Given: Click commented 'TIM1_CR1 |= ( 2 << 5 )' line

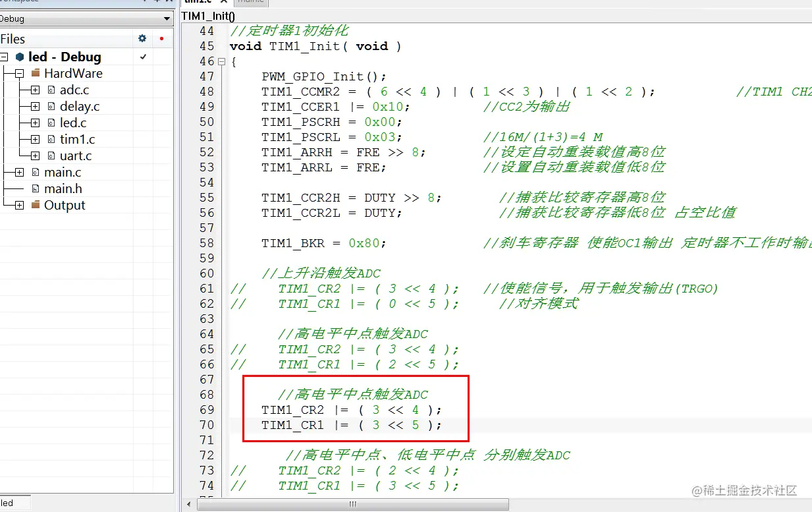Looking at the screenshot, I should pyautogui.click(x=369, y=364).
